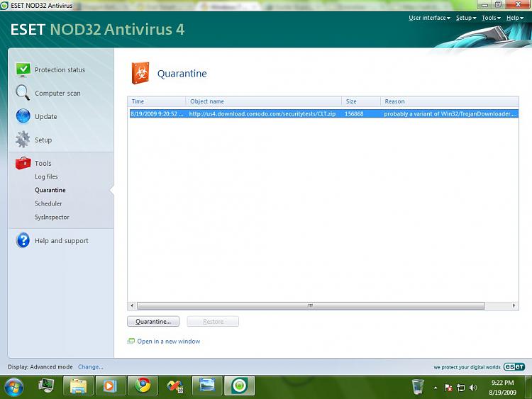
Task: Click the Action Center flag tray icon
Action: (448, 388)
